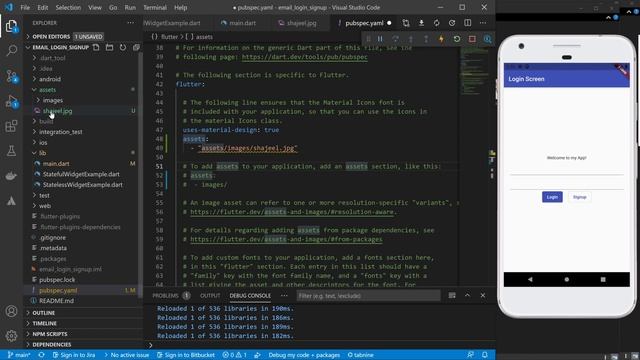Screen dimensions: 640x360
Task: Switch to the OUTPUT panel tab
Action: point(210,295)
